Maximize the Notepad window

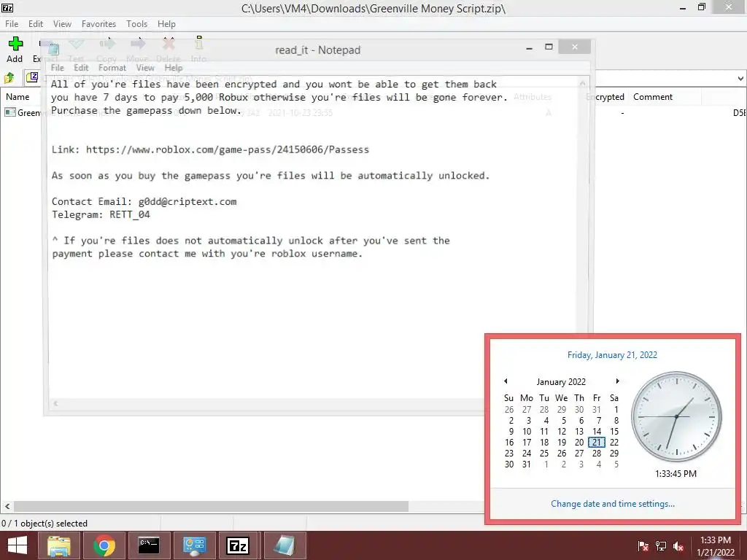(x=549, y=47)
